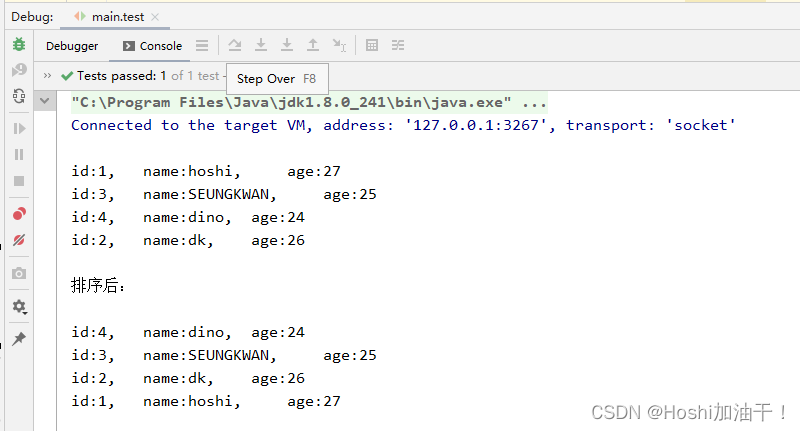Toggle auto-test rerun icon in sidebar
This screenshot has width=800, height=431.
coord(19,95)
